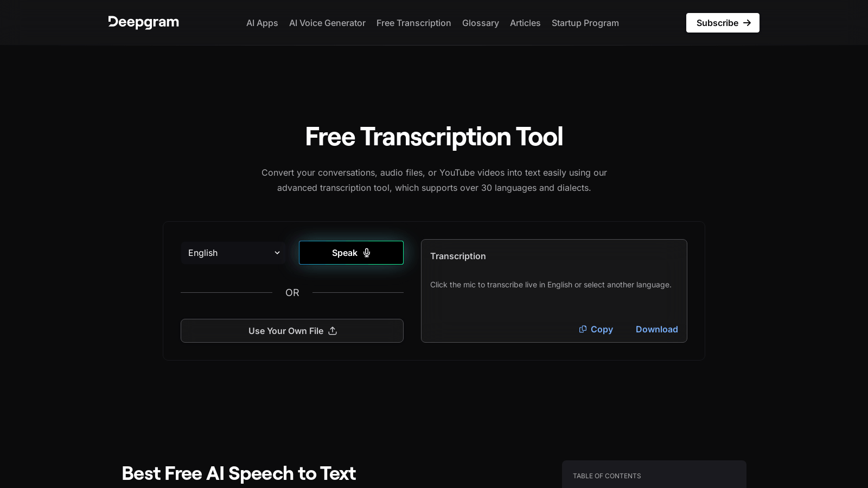This screenshot has width=868, height=488.
Task: Start live transcription with the Speak button
Action: [350, 253]
